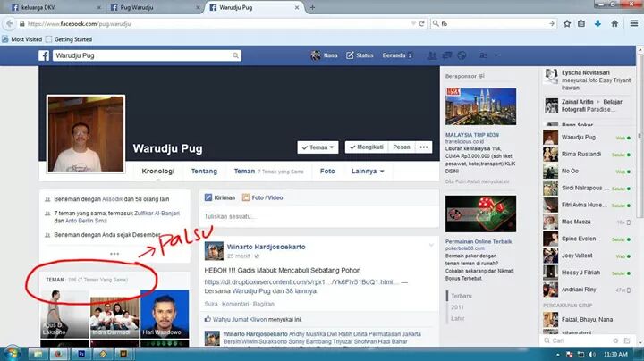
Task: Open the friend requests icon
Action: tap(432, 55)
